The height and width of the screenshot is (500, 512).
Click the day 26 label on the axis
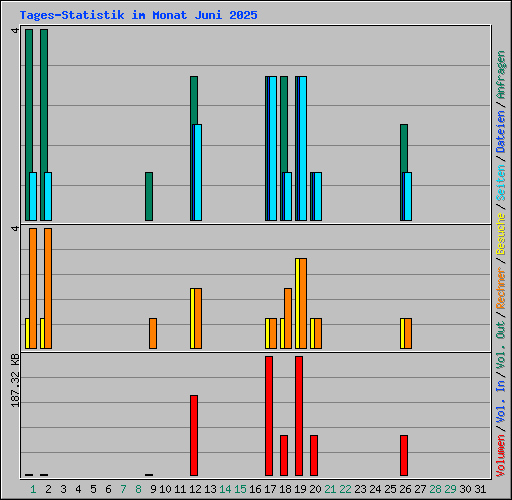pos(405,489)
